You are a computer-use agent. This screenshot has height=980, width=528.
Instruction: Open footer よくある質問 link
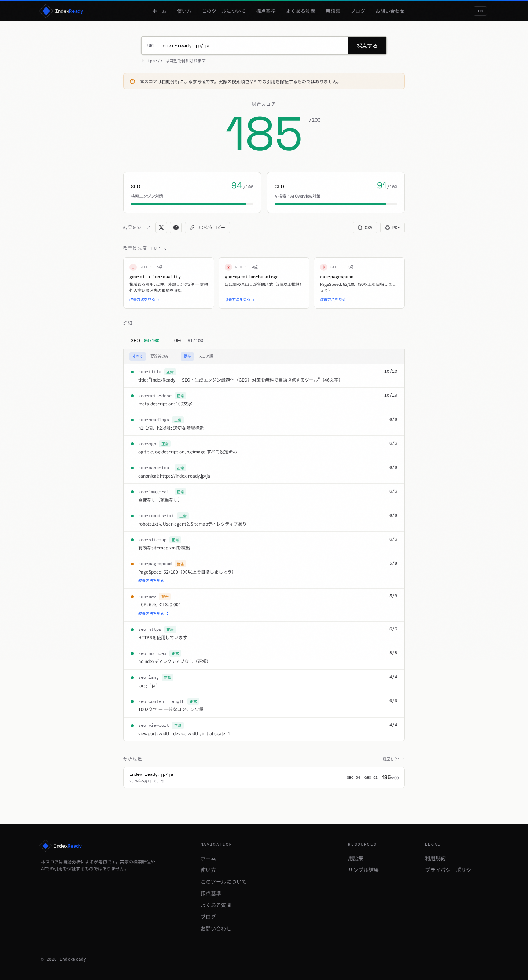click(216, 906)
